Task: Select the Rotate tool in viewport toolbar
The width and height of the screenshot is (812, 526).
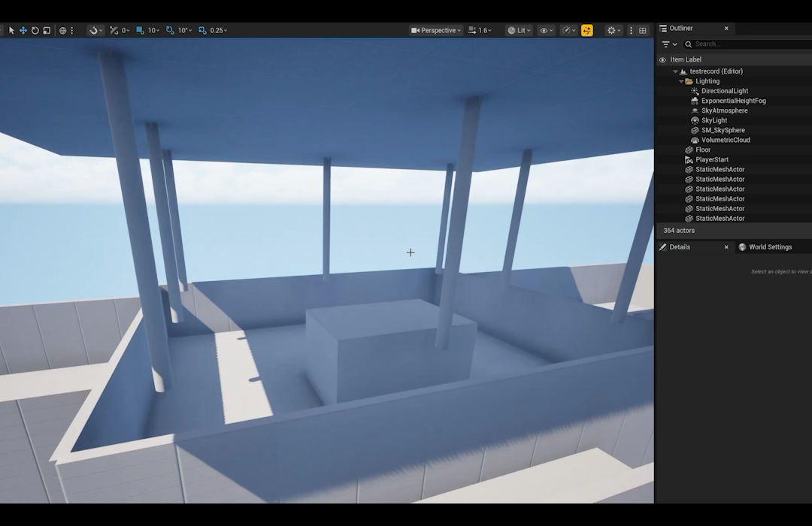Action: [x=35, y=31]
